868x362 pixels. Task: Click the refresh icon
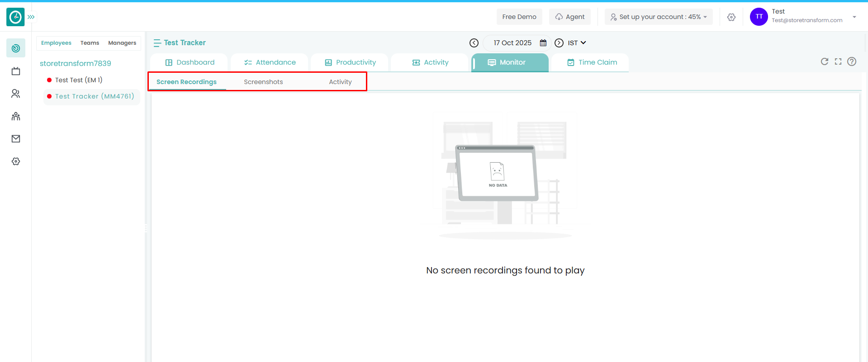click(x=825, y=61)
